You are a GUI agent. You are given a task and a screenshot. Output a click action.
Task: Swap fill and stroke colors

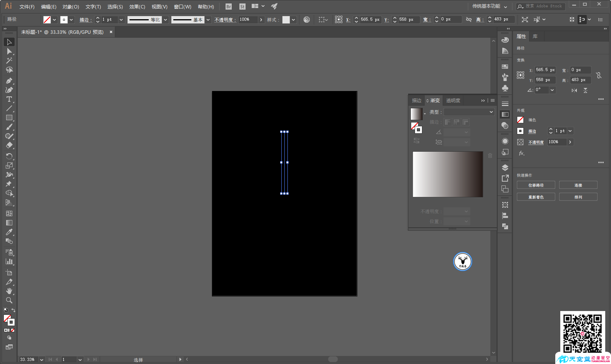point(13,310)
